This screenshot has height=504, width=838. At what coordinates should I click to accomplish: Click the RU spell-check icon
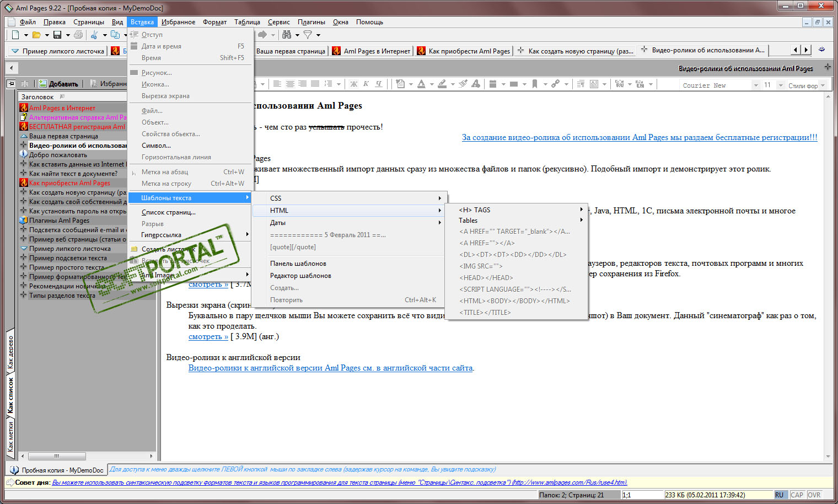[619, 84]
